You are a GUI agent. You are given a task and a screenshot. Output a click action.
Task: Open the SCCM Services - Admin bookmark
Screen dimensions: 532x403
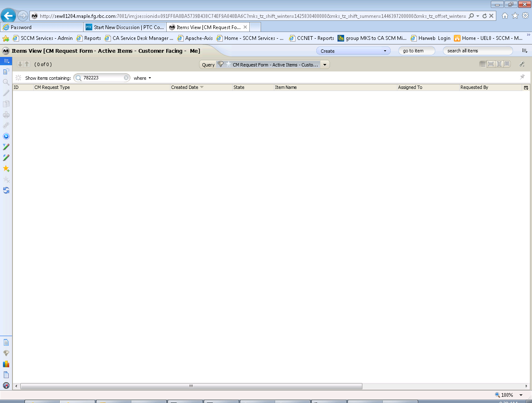(x=43, y=38)
